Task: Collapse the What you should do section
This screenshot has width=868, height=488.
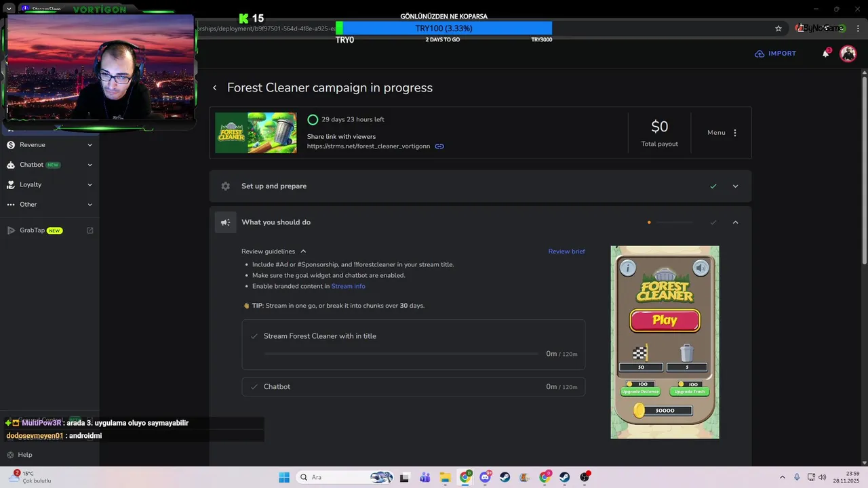Action: pyautogui.click(x=735, y=222)
